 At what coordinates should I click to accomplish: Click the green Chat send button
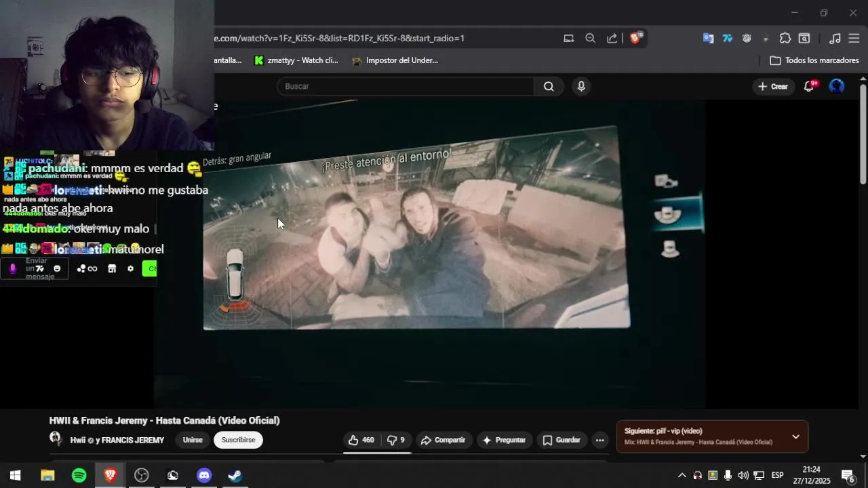tap(149, 268)
